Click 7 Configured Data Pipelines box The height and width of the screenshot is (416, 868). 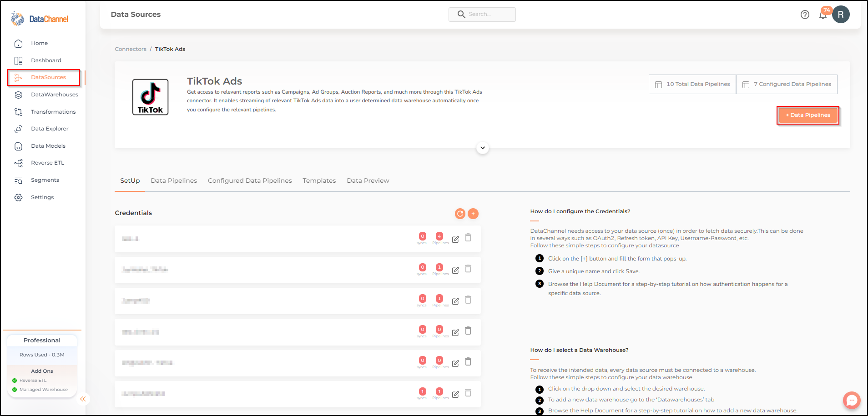787,84
